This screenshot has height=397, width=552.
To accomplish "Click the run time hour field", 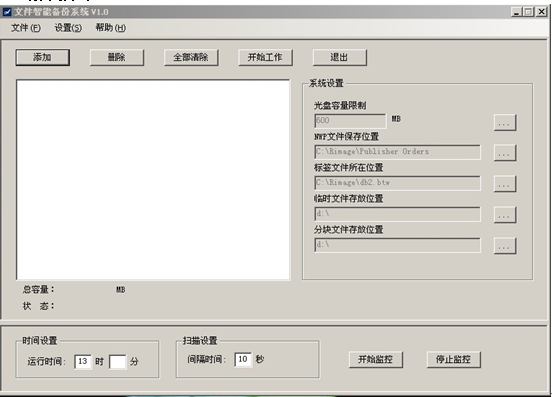I will click(x=83, y=361).
